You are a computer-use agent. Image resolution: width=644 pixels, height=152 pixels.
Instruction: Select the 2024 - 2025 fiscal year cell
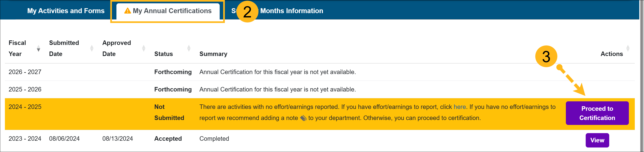(x=25, y=107)
